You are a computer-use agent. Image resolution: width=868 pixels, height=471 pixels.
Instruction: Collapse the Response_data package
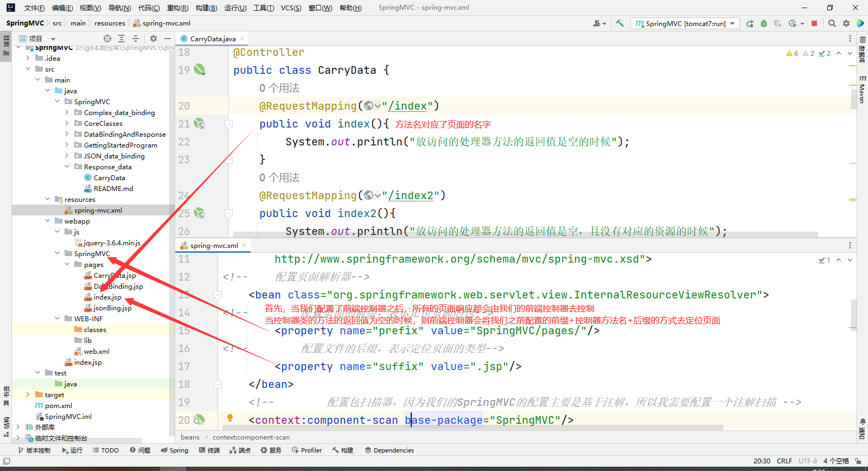click(67, 167)
